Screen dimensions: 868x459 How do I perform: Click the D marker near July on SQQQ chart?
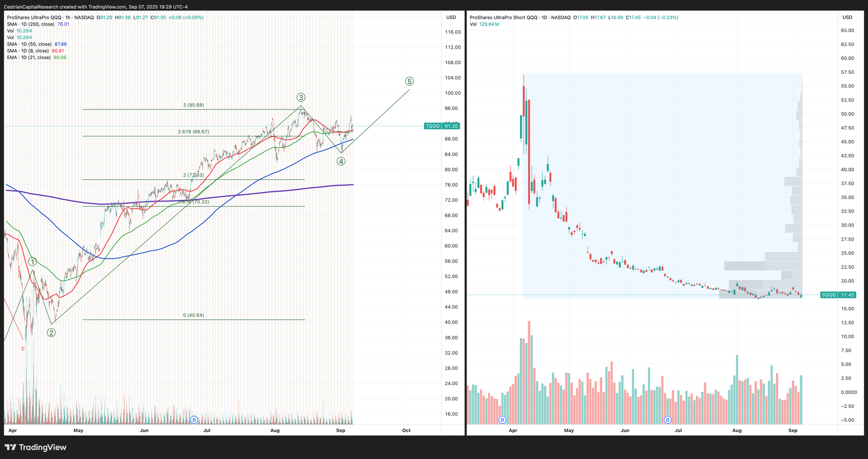(x=667, y=419)
